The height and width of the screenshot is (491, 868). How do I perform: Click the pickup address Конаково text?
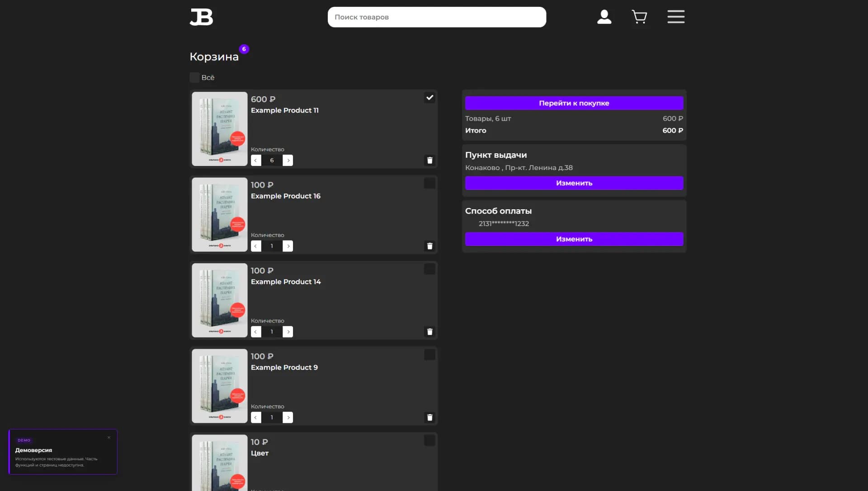(x=519, y=168)
